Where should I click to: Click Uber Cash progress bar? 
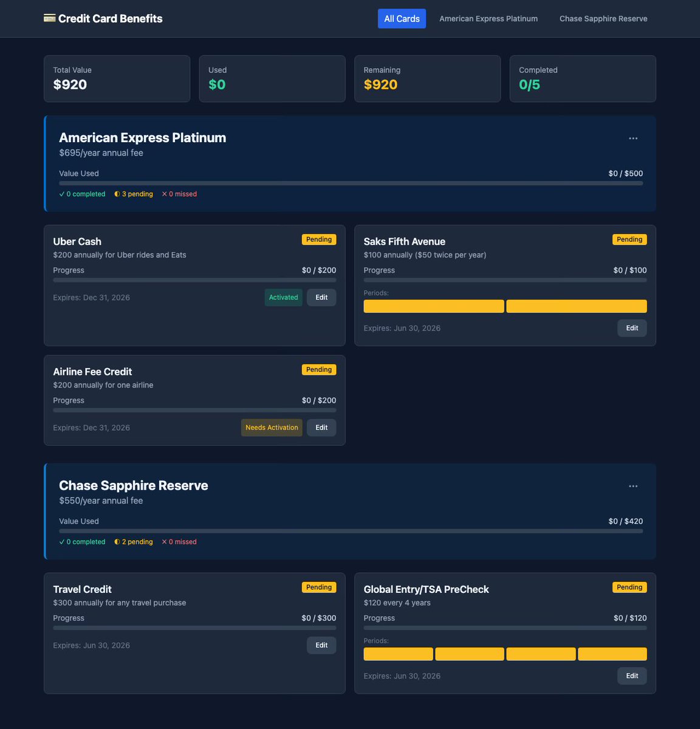tap(194, 280)
